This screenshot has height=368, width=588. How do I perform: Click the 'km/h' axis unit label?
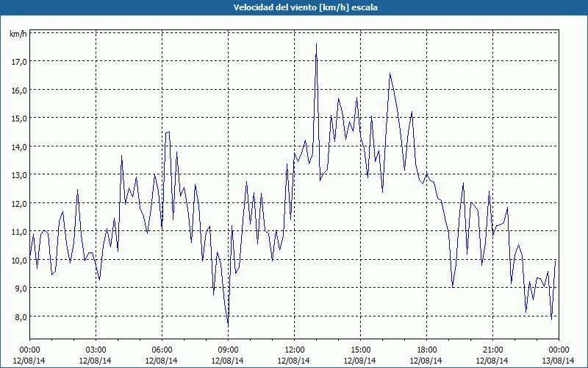[18, 35]
